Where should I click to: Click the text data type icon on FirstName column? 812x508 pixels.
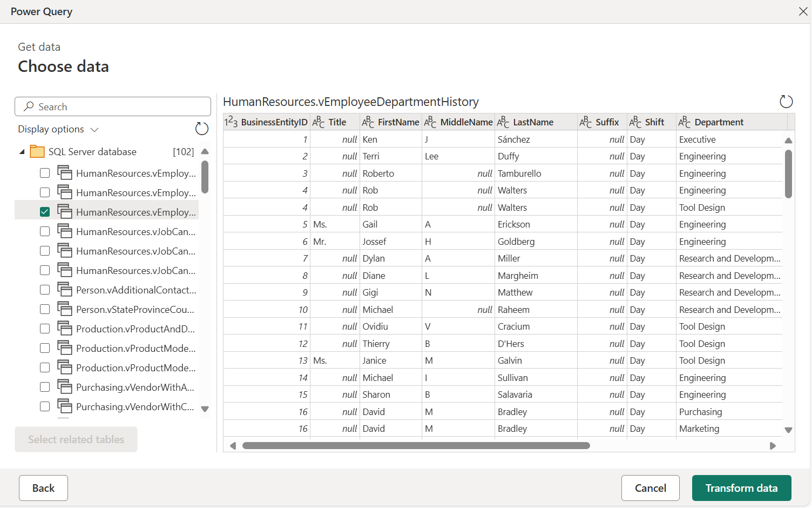[368, 122]
